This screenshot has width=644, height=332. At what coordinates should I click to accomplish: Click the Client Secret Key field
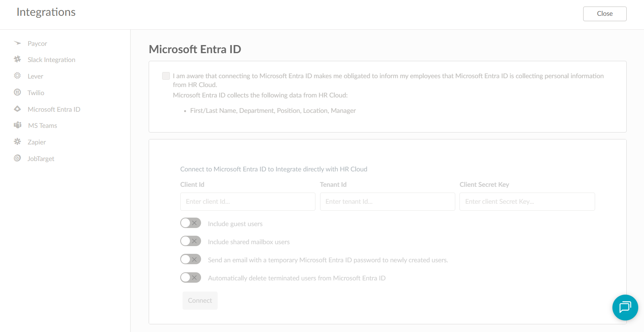[527, 201]
